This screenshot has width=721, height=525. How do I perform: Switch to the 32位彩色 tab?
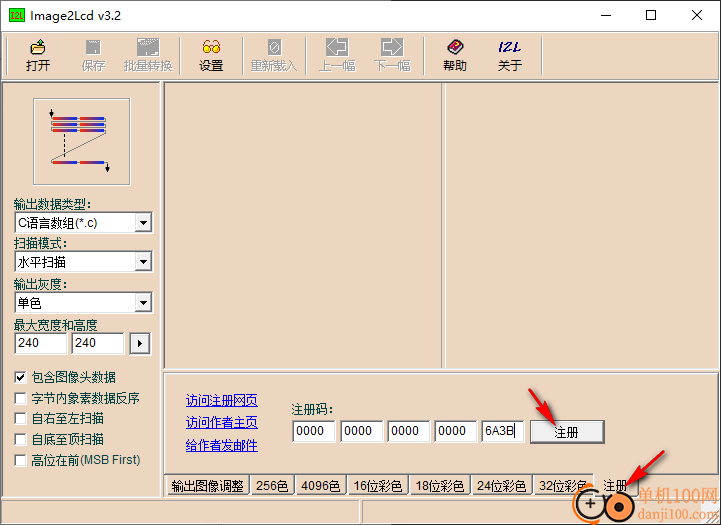coord(563,485)
